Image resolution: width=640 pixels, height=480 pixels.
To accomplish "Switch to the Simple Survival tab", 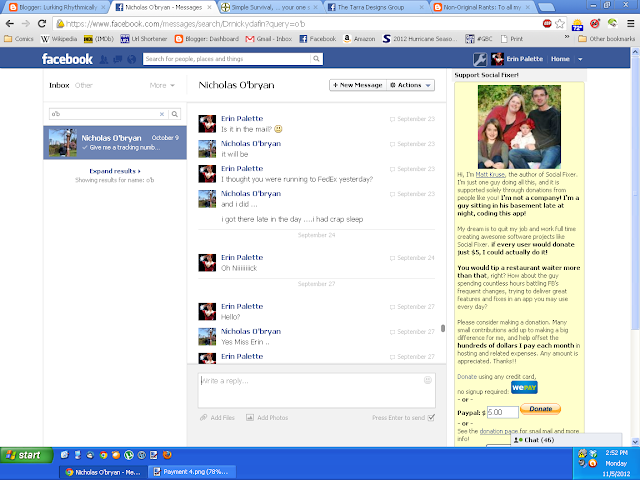I will 269,7.
